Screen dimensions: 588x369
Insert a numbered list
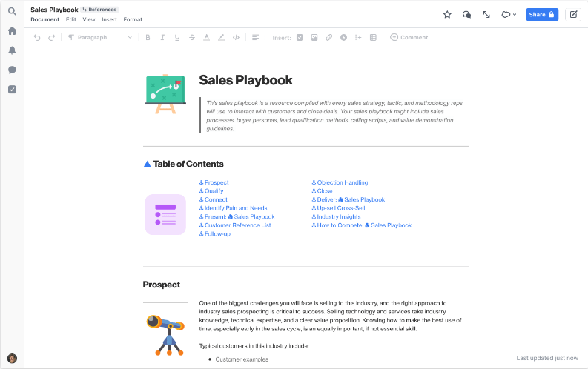pyautogui.click(x=358, y=38)
